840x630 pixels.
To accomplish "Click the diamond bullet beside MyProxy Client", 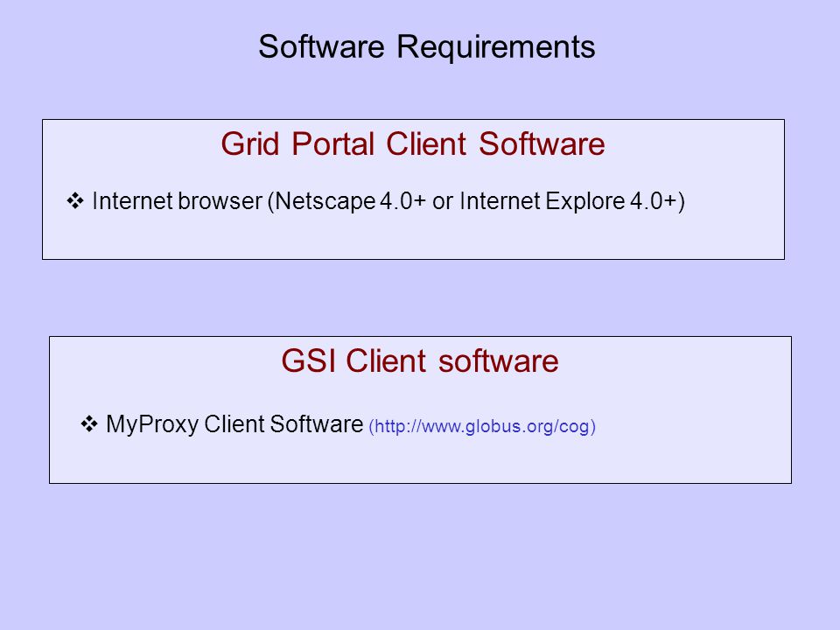I will point(89,424).
